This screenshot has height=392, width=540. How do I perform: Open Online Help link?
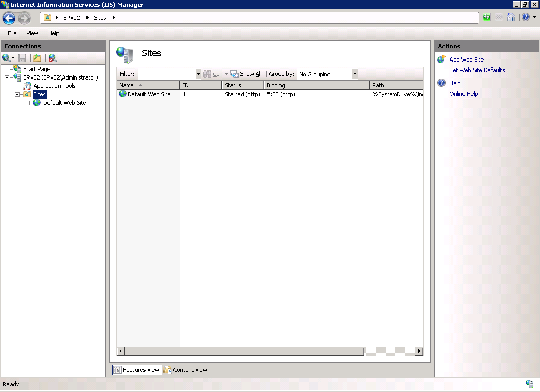click(464, 94)
